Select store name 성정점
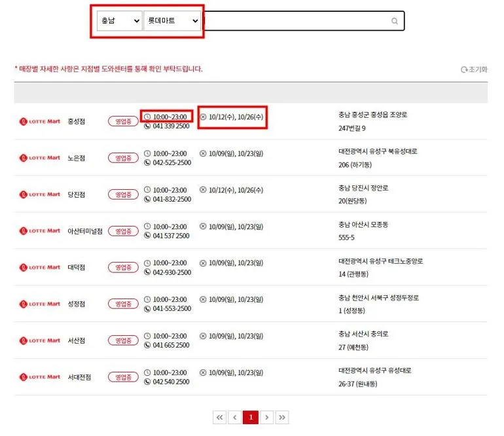Viewport: 504px width, 436px height. [x=76, y=304]
